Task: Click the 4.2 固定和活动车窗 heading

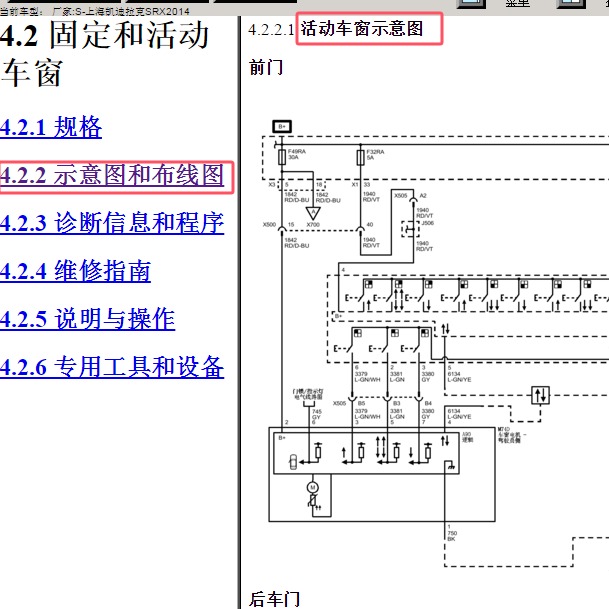Action: point(105,54)
